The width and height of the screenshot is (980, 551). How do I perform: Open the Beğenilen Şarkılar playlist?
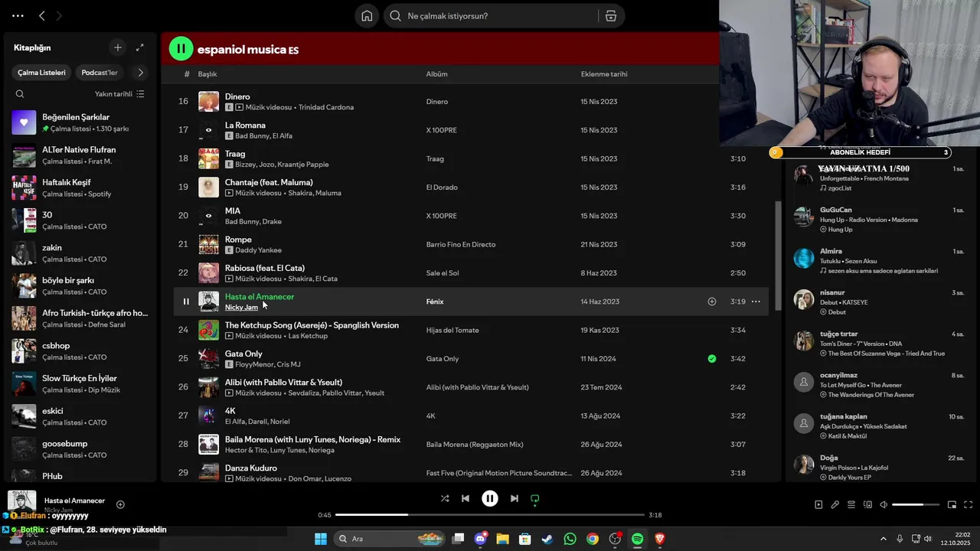(x=80, y=122)
